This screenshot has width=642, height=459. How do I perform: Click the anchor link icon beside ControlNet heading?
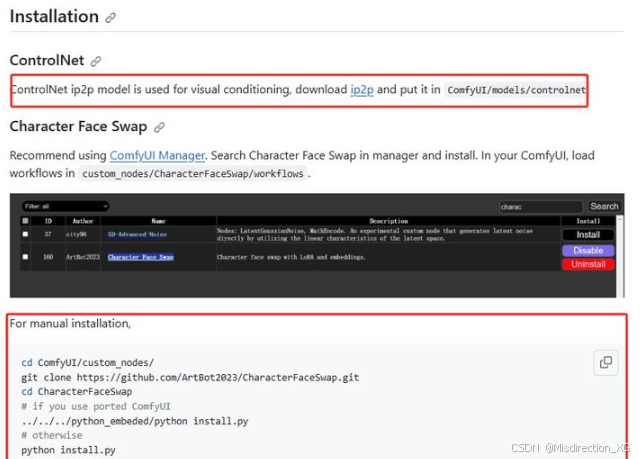pos(96,61)
